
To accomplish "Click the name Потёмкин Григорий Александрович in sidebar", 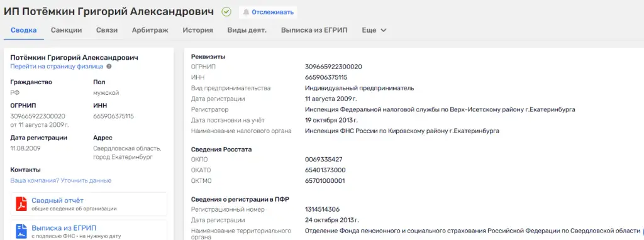I will 74,57.
